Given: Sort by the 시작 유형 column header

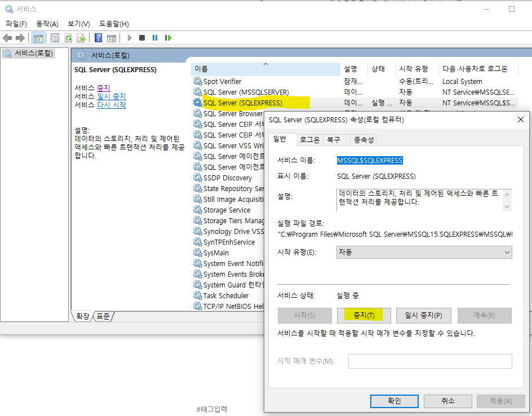Looking at the screenshot, I should (x=417, y=69).
